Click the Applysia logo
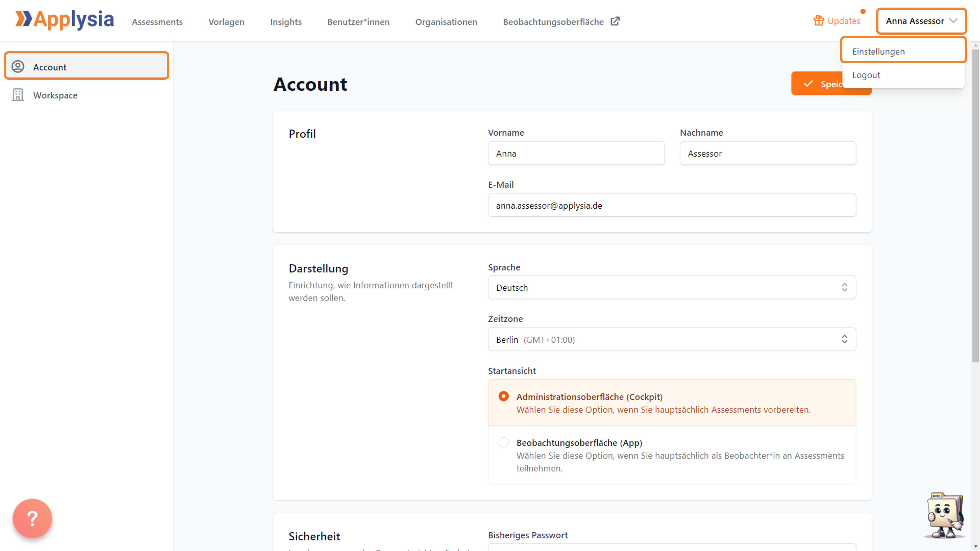 (64, 20)
